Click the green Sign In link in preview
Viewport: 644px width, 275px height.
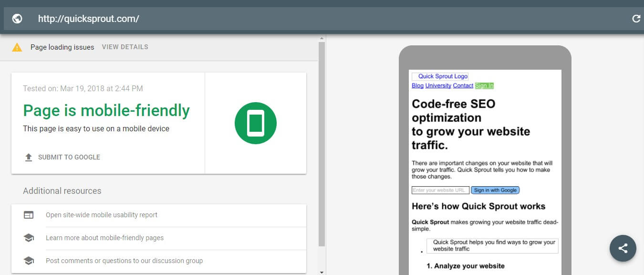pos(484,85)
